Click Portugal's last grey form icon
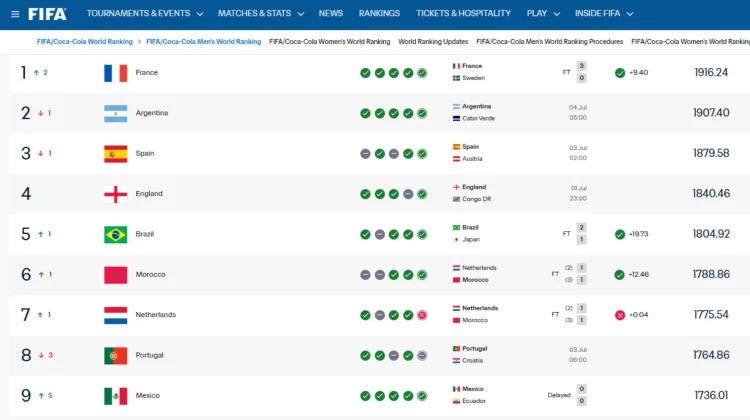 point(422,355)
